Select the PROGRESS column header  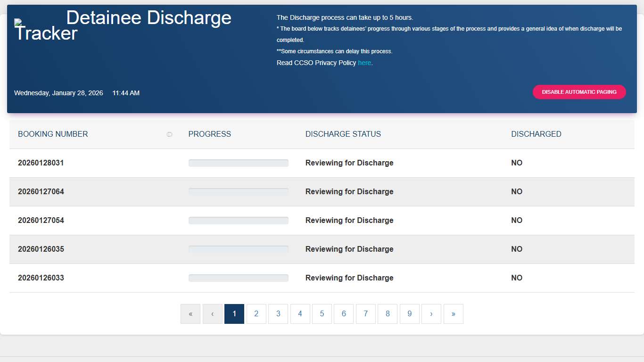click(209, 134)
